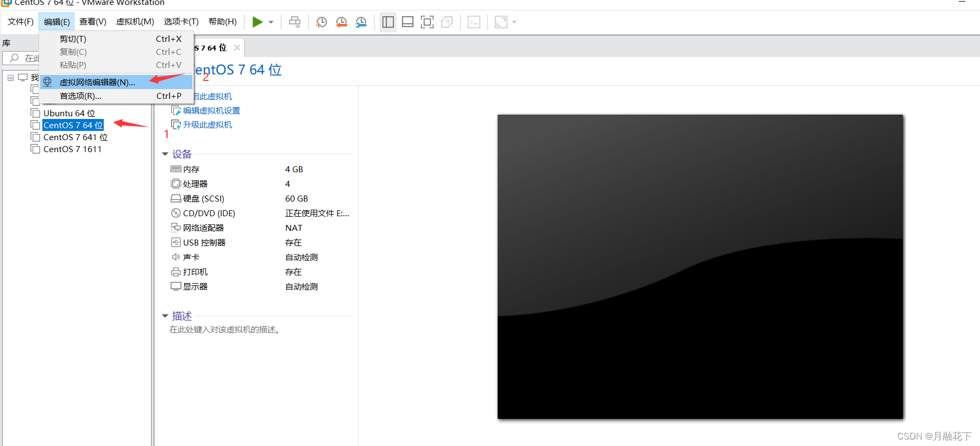Click the VM icon beside Ubuntu 64 位
This screenshot has width=980, height=446.
(35, 113)
